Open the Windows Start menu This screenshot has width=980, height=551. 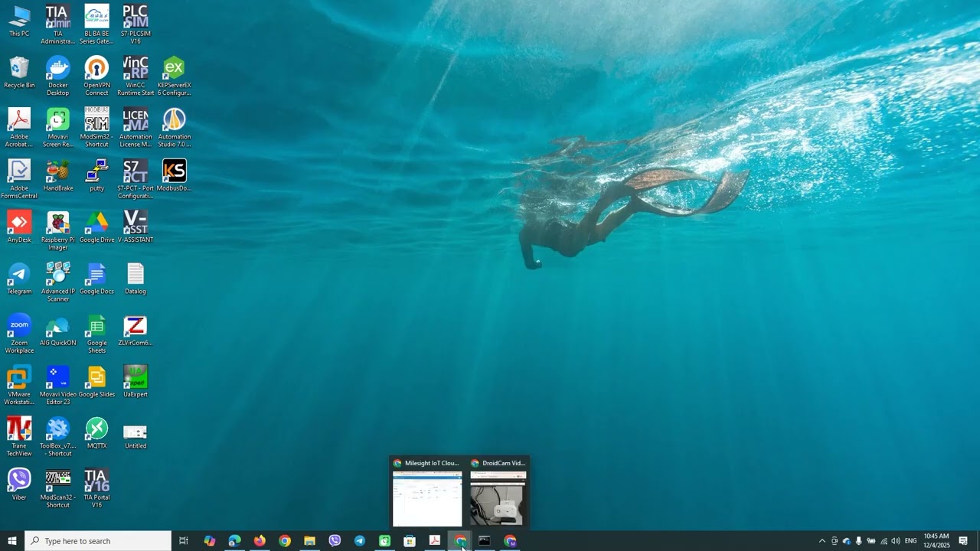tap(12, 541)
